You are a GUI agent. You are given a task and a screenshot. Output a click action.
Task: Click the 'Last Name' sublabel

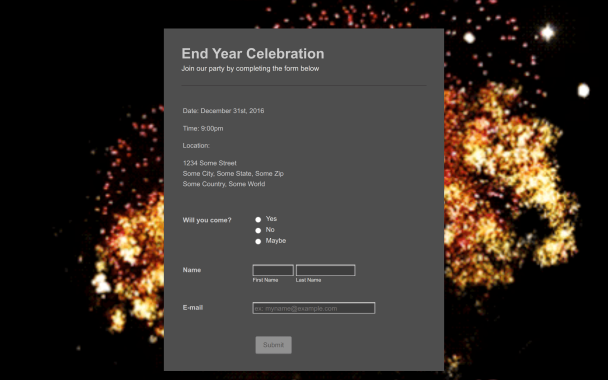[x=308, y=280]
